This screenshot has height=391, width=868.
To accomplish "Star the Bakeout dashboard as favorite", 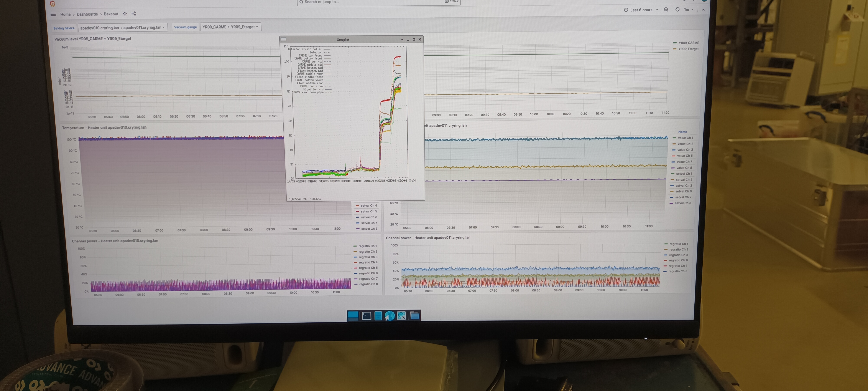I will [125, 14].
